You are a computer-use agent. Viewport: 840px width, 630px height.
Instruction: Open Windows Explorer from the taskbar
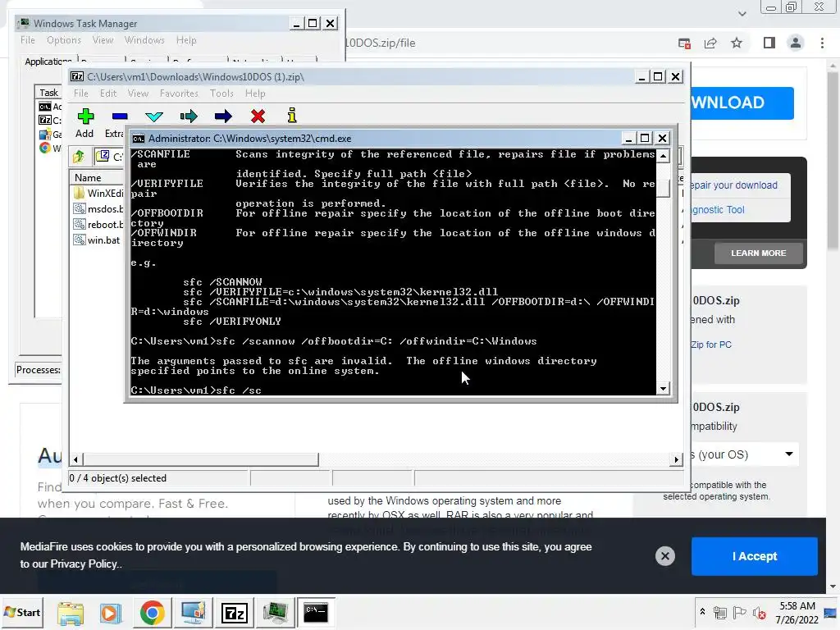pos(71,613)
